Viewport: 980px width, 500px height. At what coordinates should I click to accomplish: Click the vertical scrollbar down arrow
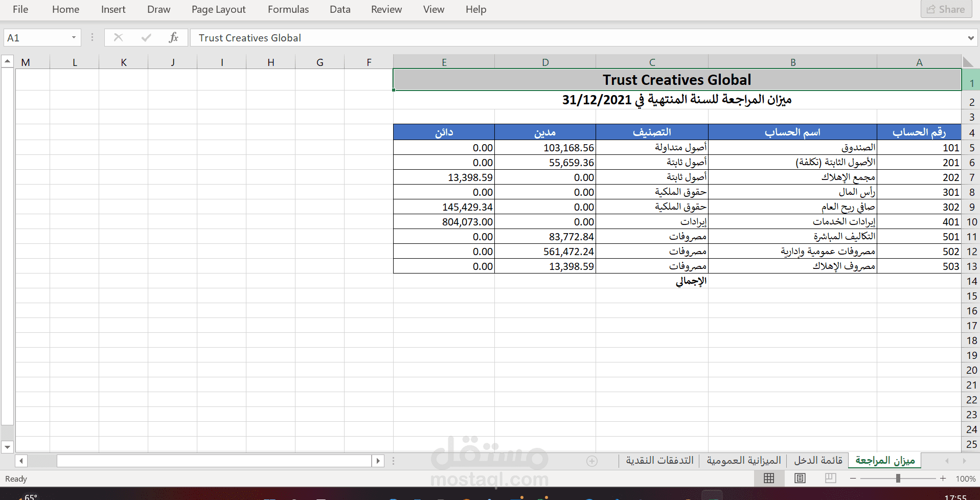coord(7,447)
